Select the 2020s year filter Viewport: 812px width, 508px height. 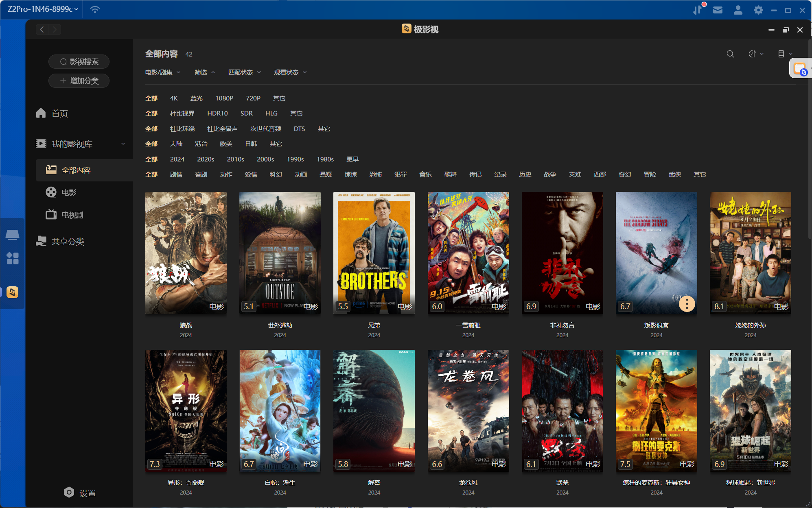pyautogui.click(x=206, y=159)
